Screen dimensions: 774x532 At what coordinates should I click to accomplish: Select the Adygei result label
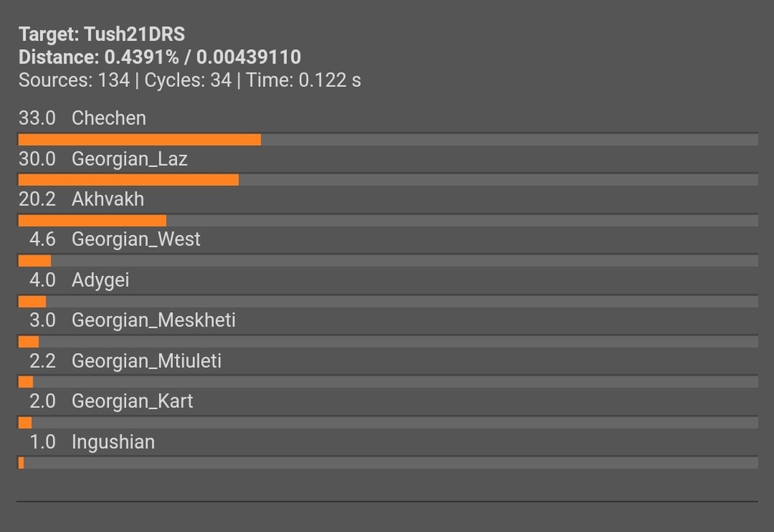click(x=101, y=280)
